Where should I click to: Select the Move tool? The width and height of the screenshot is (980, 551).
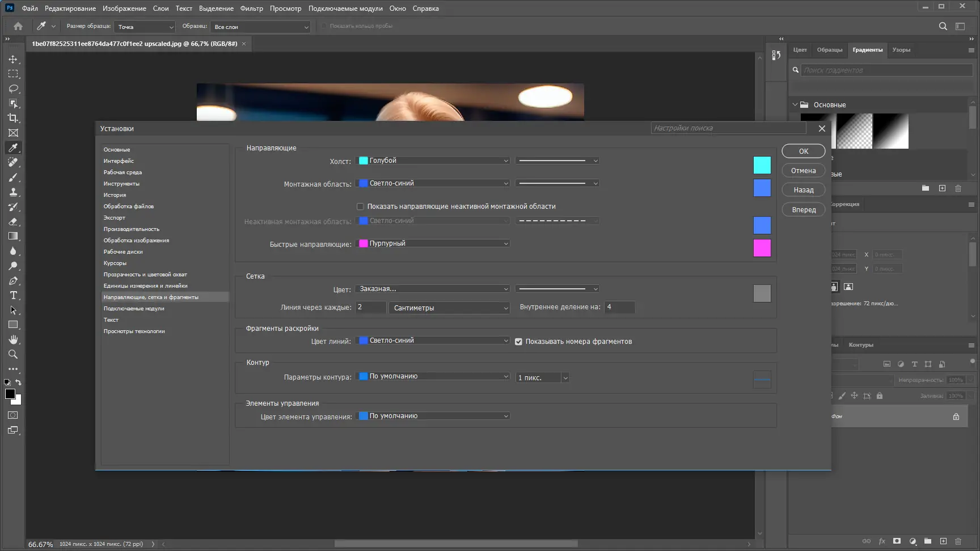coord(13,58)
